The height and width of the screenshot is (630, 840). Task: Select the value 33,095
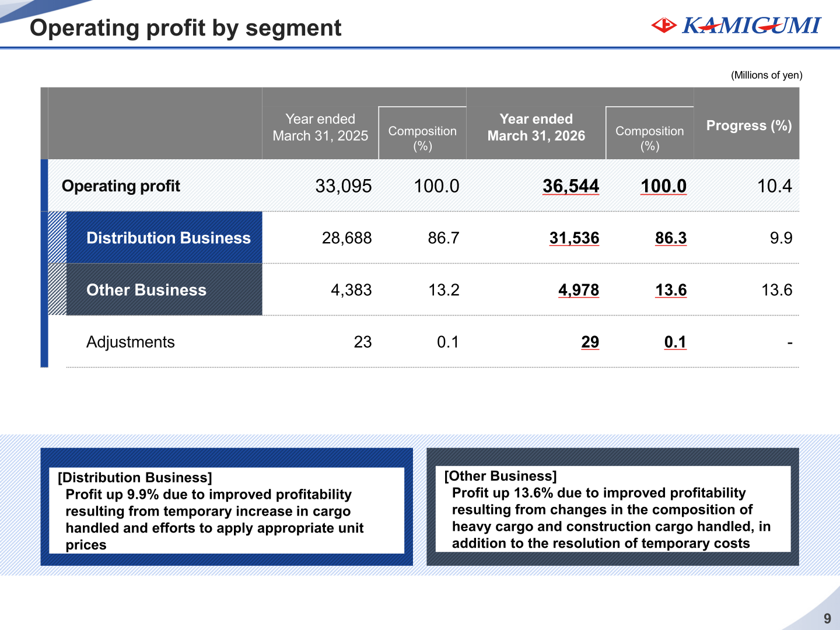pos(344,186)
